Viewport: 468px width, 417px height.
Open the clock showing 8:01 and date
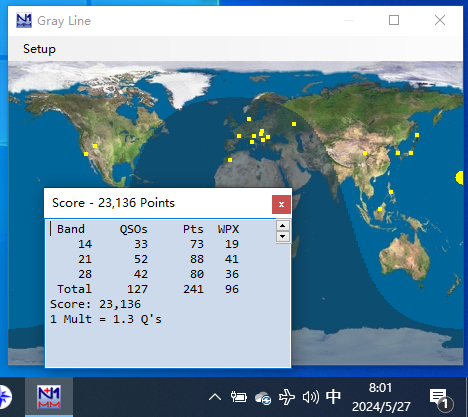coord(381,397)
